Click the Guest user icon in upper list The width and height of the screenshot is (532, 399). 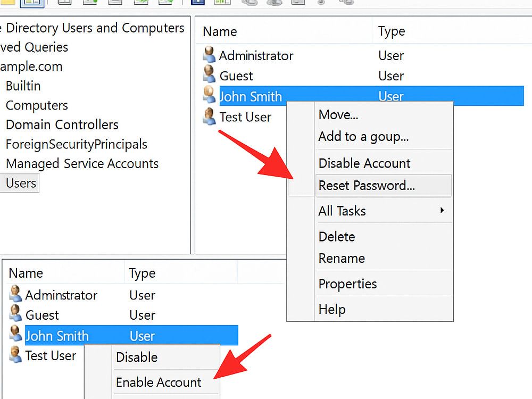pos(209,74)
